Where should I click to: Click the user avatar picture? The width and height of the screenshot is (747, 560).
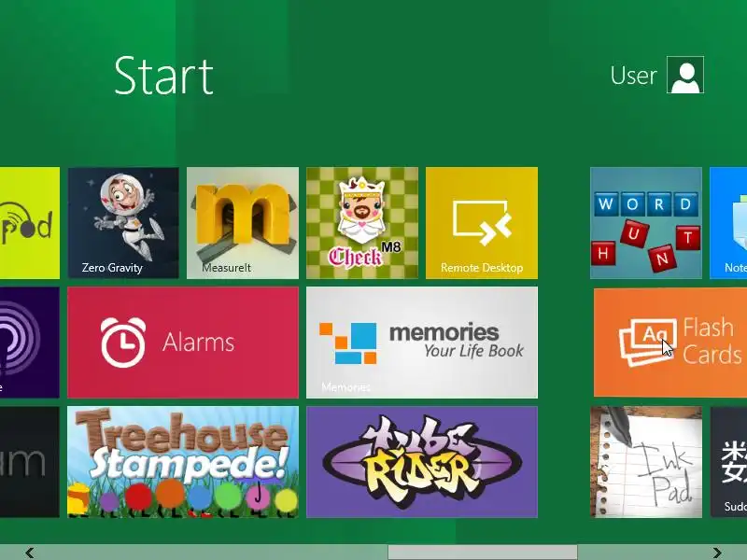[685, 75]
